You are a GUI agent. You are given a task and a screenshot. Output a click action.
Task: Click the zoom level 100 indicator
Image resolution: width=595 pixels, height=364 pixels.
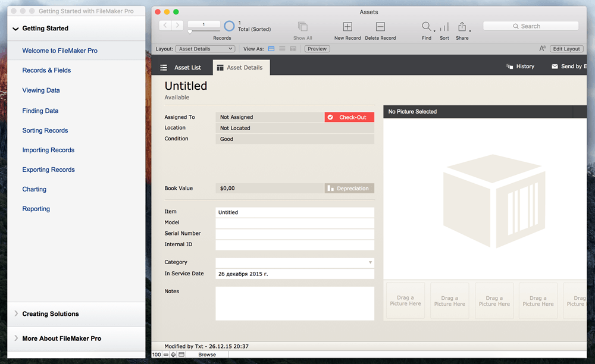156,354
